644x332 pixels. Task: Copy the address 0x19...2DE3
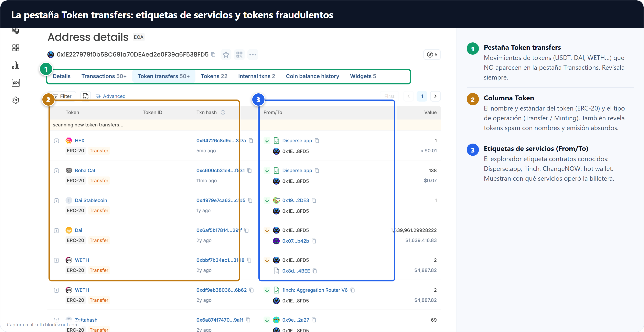coord(314,200)
